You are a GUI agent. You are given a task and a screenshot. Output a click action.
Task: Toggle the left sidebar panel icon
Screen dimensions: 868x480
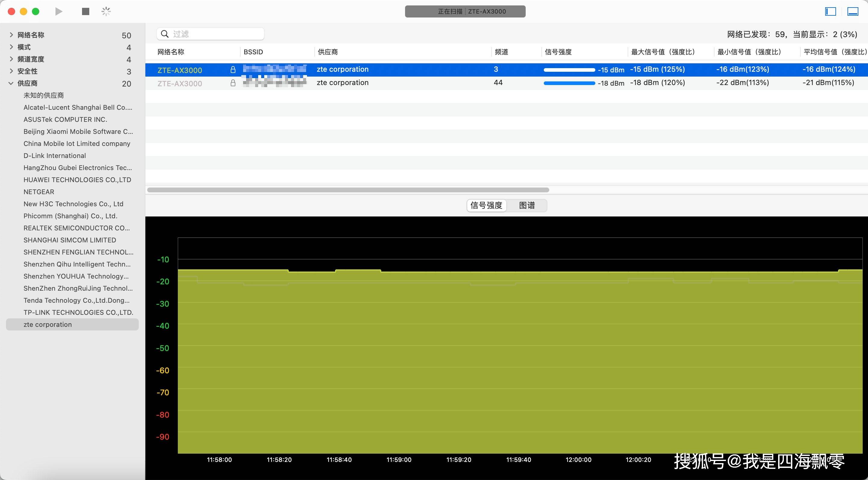(x=830, y=11)
